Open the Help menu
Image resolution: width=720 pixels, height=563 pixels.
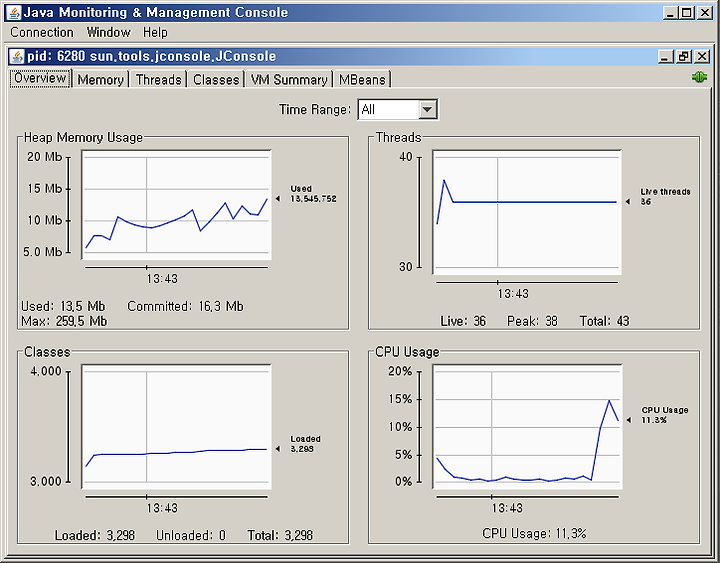(155, 33)
